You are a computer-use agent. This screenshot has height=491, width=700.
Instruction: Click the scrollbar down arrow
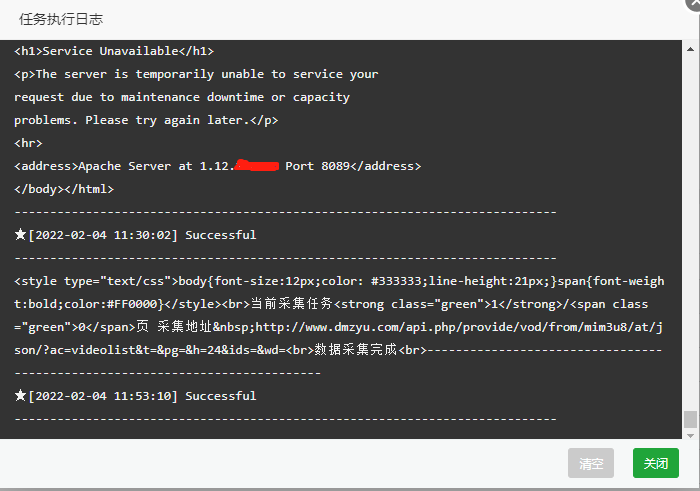coord(690,435)
